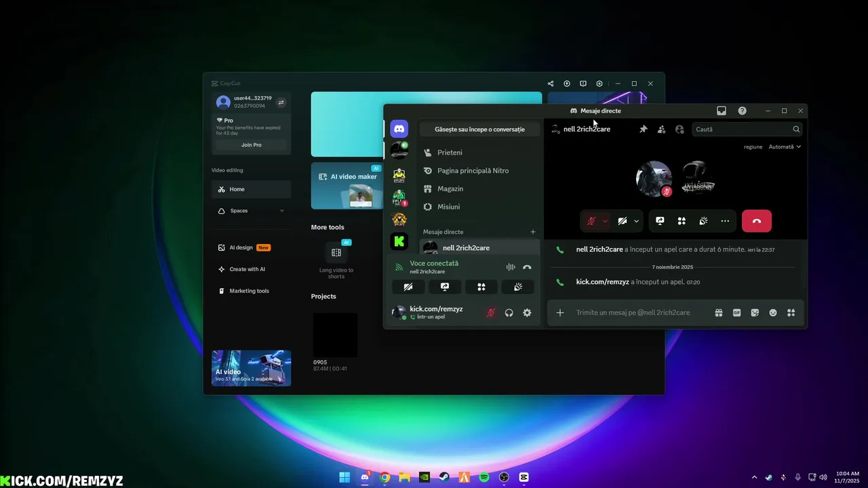Show hidden tray icons chevron
Viewport: 868px width, 488px height.
(755, 477)
